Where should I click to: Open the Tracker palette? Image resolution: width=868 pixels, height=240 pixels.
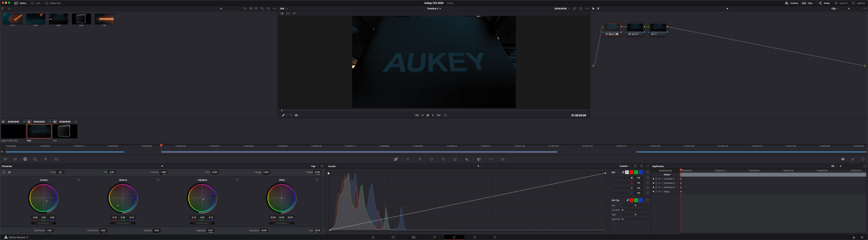[x=443, y=160]
